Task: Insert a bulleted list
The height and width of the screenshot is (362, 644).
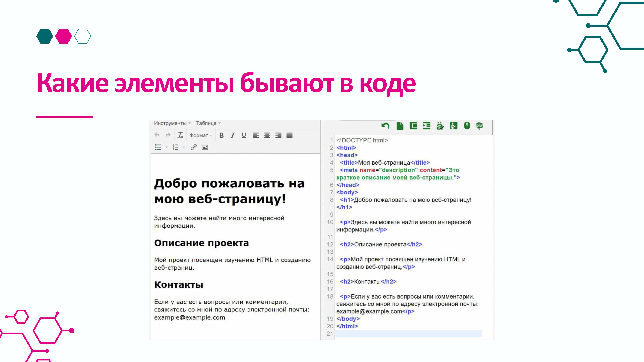Action: [158, 147]
